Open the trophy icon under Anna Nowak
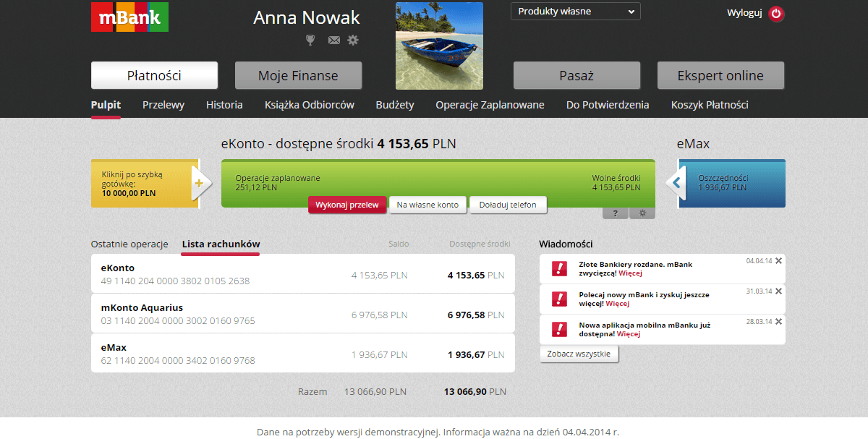This screenshot has height=439, width=868. pyautogui.click(x=310, y=40)
